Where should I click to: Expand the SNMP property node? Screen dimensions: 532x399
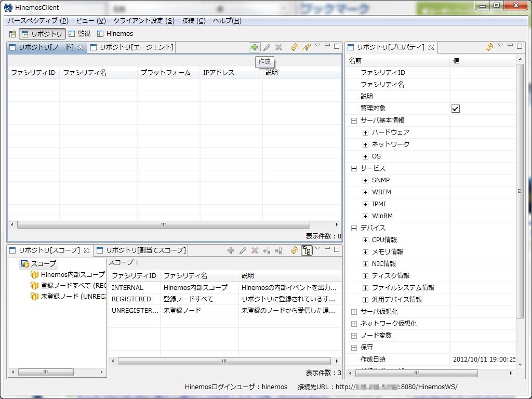pos(366,180)
